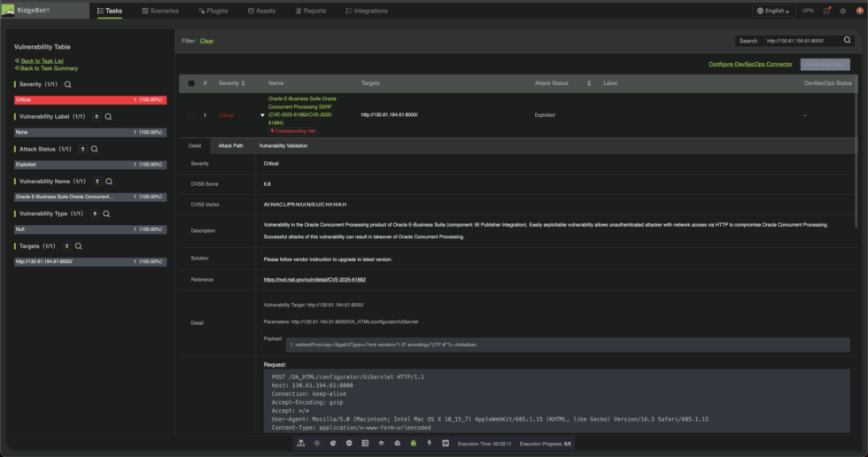Open the NVD CVE-2025-61882 reference link
Viewport: 868px width, 457px height.
coord(314,279)
